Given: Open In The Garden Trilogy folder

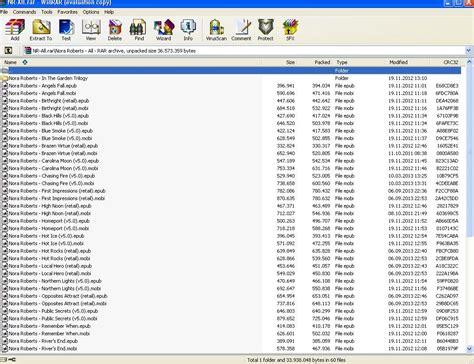Looking at the screenshot, I should click(x=48, y=78).
